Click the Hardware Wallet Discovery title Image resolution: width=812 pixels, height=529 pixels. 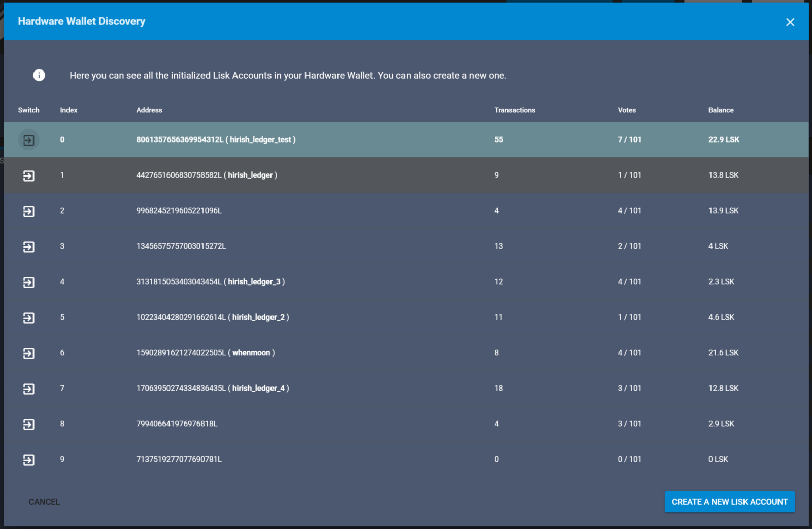tap(82, 21)
